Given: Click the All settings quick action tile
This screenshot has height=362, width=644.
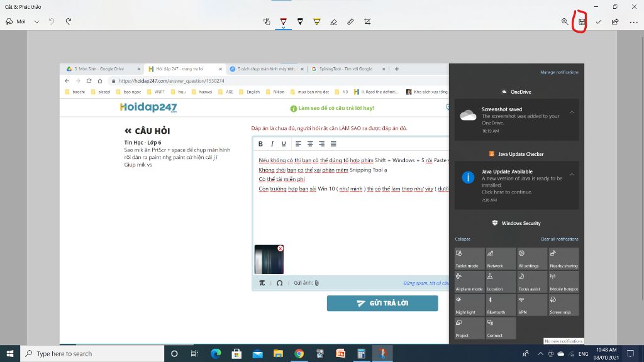Looking at the screenshot, I should click(532, 258).
